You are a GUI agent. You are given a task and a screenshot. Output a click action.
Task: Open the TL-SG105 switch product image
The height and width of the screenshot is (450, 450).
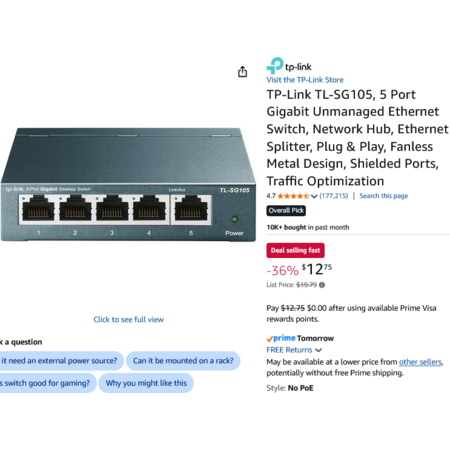click(x=128, y=184)
